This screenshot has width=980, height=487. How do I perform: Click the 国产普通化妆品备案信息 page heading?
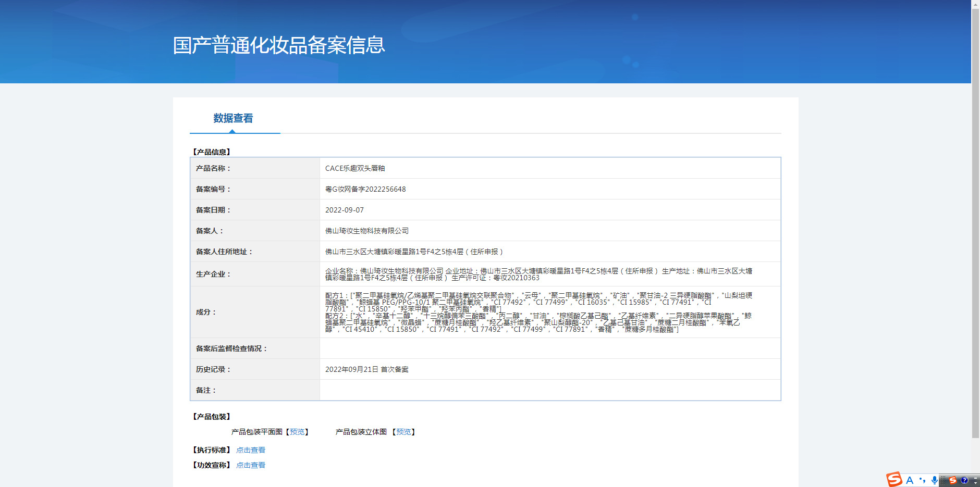(x=279, y=45)
